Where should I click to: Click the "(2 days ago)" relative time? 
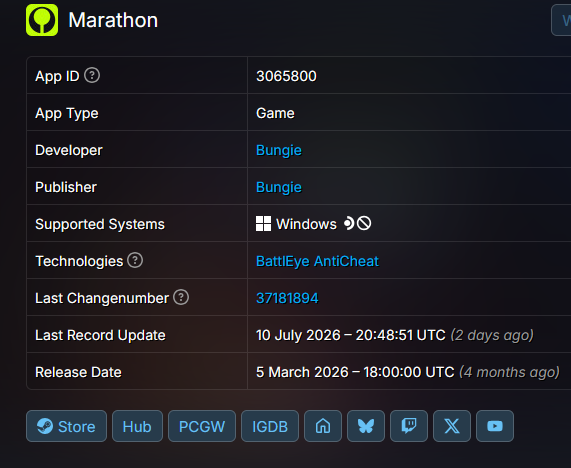point(492,335)
